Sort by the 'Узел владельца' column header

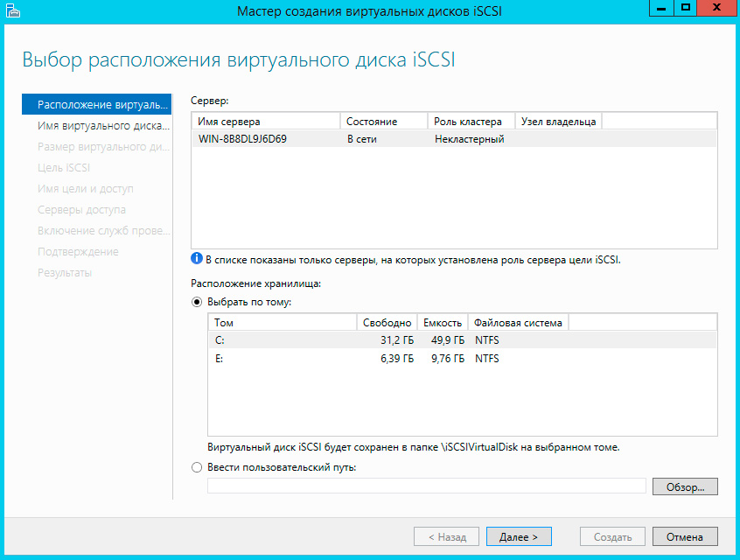coord(558,122)
